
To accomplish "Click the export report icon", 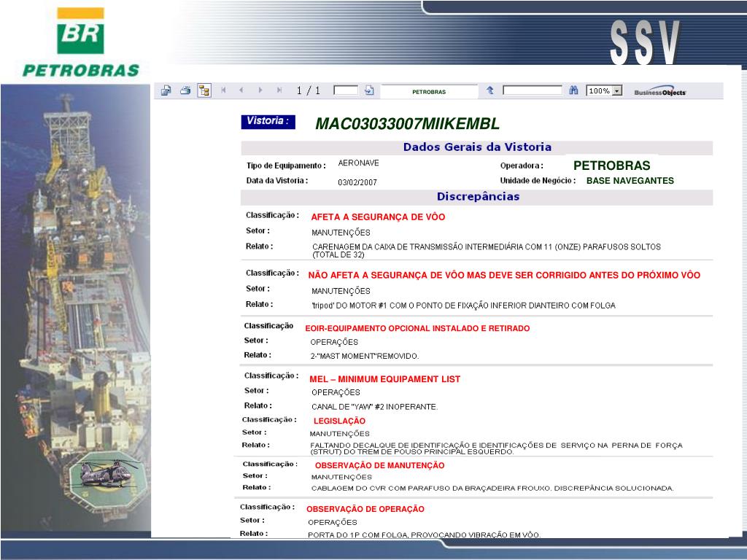I will pos(166,90).
